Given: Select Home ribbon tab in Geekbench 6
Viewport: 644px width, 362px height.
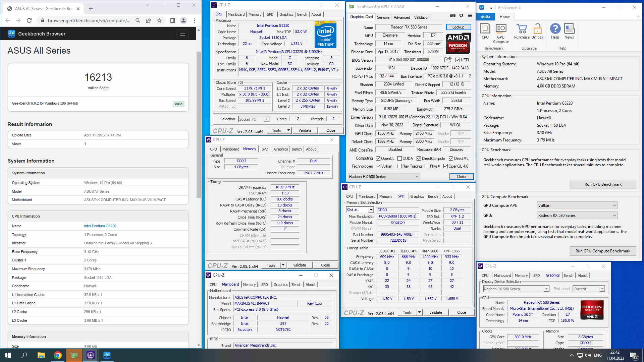Looking at the screenshot, I should 504,17.
